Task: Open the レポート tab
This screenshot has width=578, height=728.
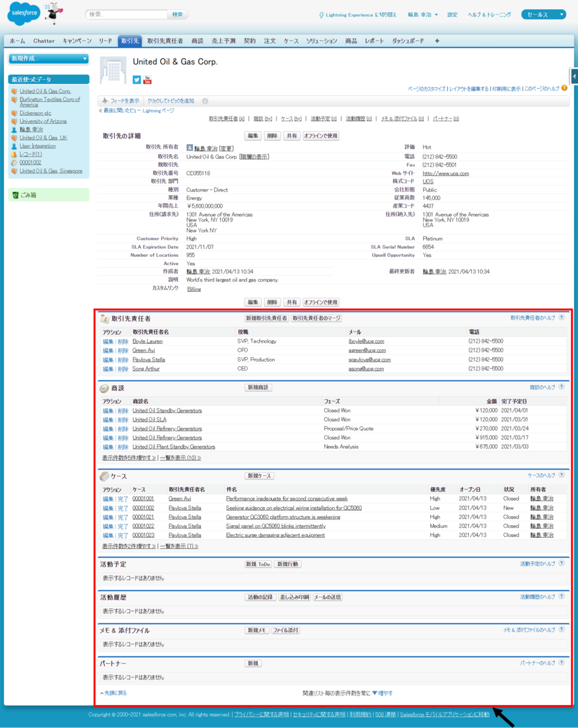Action: click(374, 41)
